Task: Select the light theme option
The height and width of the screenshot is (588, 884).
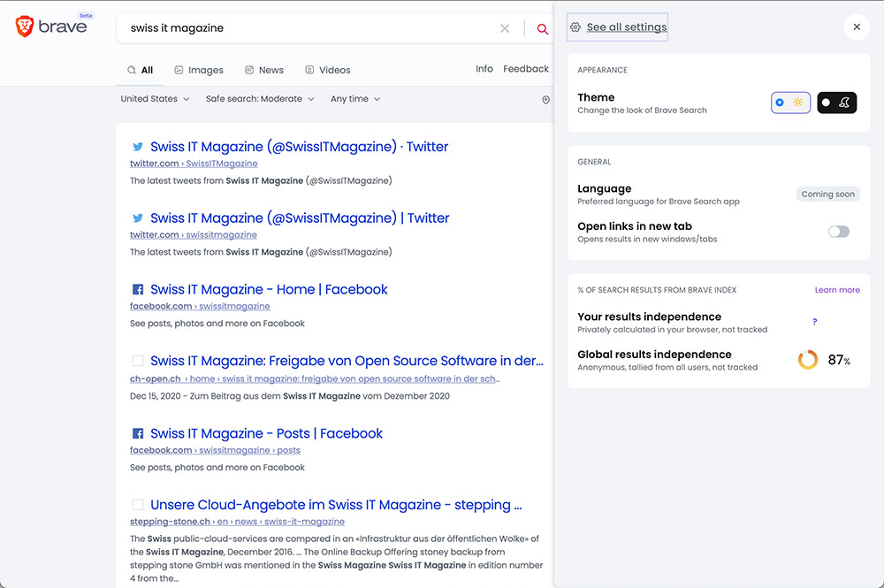Action: pos(790,103)
